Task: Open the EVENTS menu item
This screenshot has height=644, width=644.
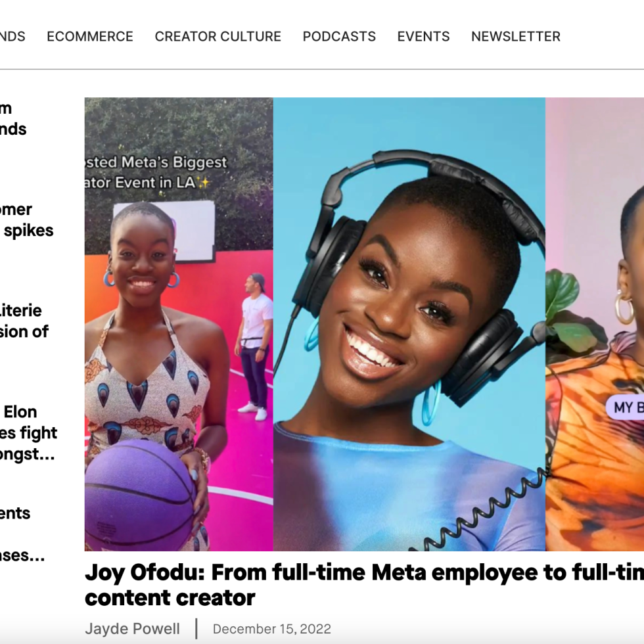Action: click(423, 37)
